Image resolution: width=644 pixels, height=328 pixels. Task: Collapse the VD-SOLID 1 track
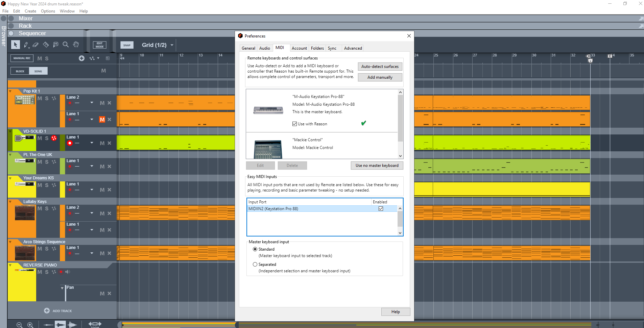[x=10, y=131]
